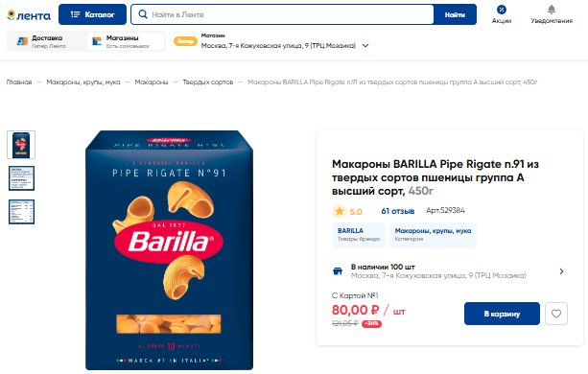Viewport: 588px width, 374px height.
Task: Go to Макароны, крупы, мука breadcrumb
Action: (x=83, y=82)
